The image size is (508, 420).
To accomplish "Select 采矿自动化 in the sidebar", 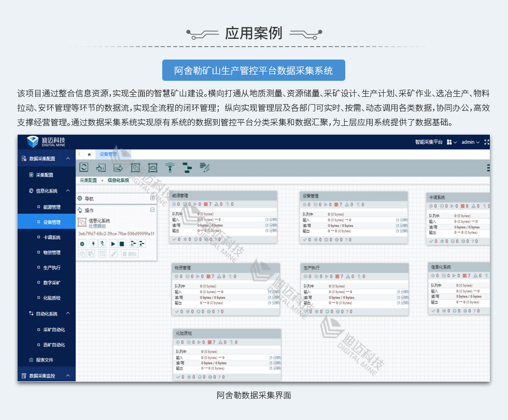I will (54, 329).
